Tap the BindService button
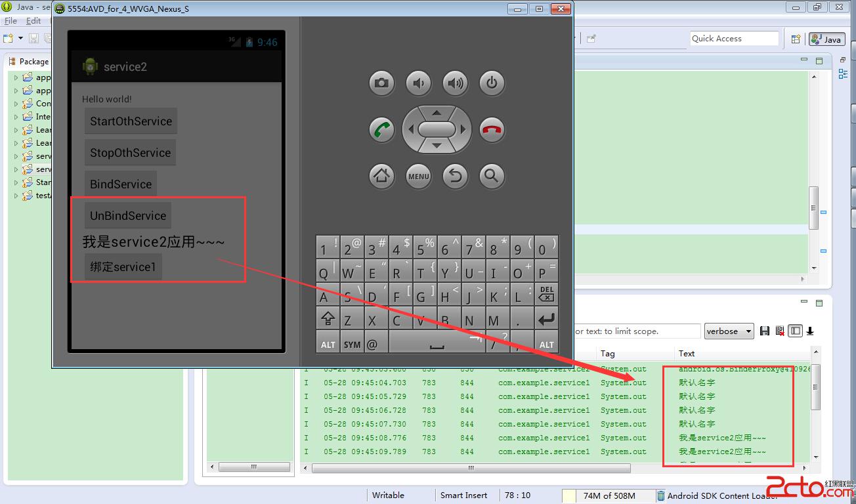Image resolution: width=856 pixels, height=504 pixels. pyautogui.click(x=121, y=184)
